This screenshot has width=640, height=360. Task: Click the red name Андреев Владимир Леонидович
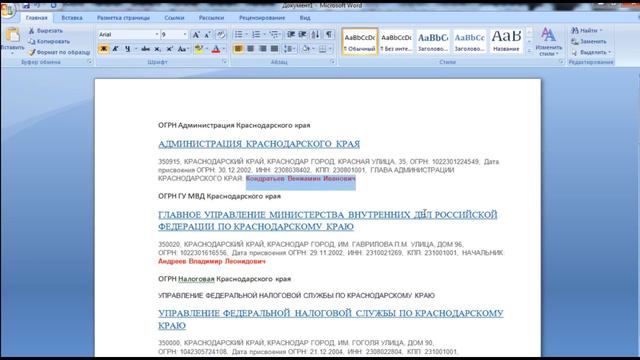212,261
